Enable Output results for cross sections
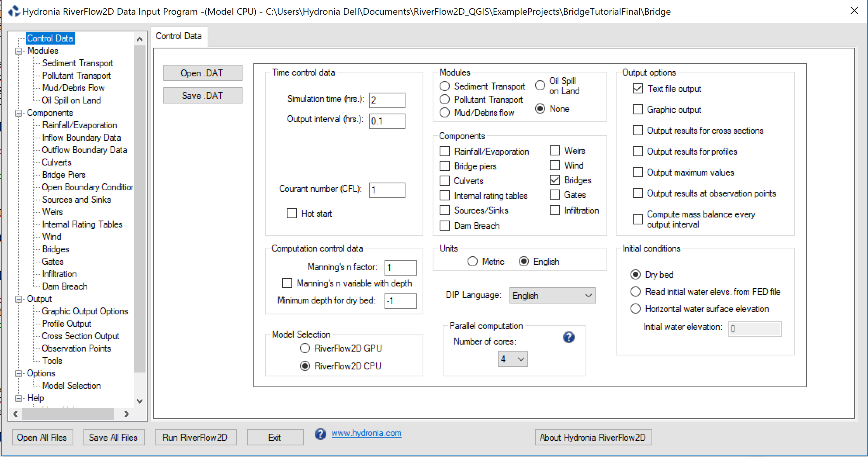868x457 pixels. 638,130
